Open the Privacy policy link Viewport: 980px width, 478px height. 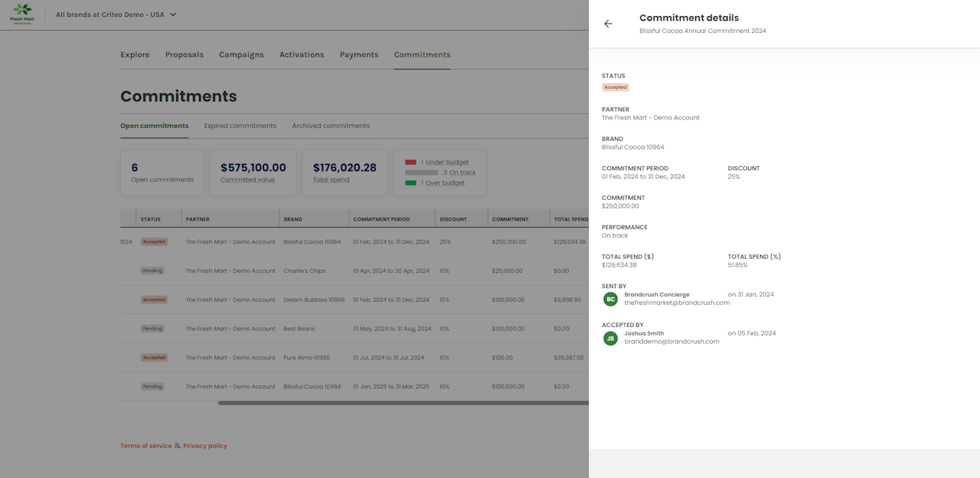click(x=205, y=446)
